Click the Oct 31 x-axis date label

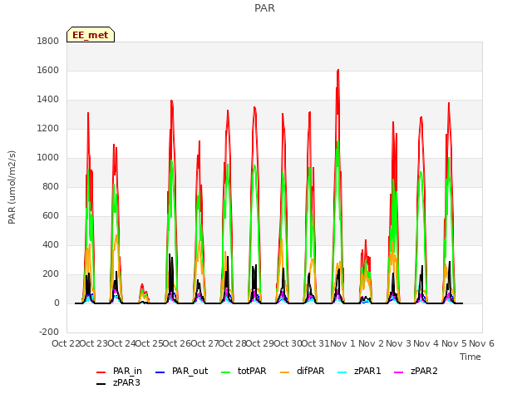click(315, 343)
